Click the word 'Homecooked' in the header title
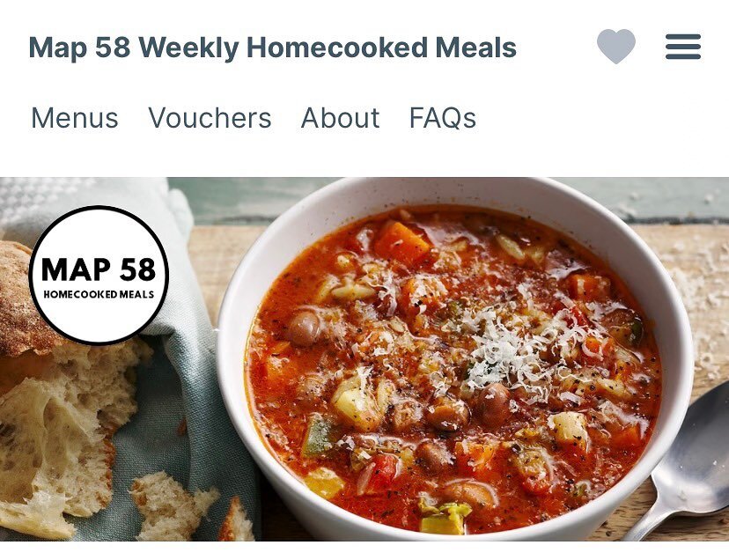The width and height of the screenshot is (729, 560). tap(337, 48)
